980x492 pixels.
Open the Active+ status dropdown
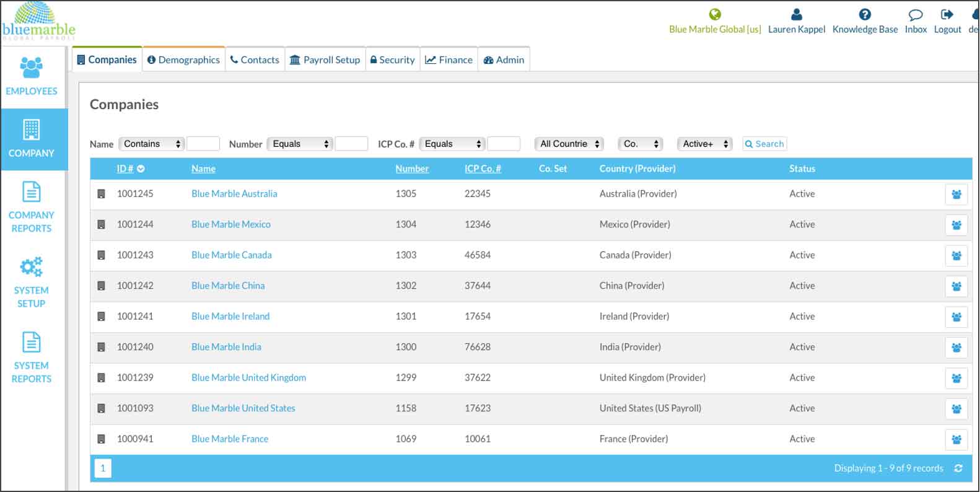click(705, 144)
